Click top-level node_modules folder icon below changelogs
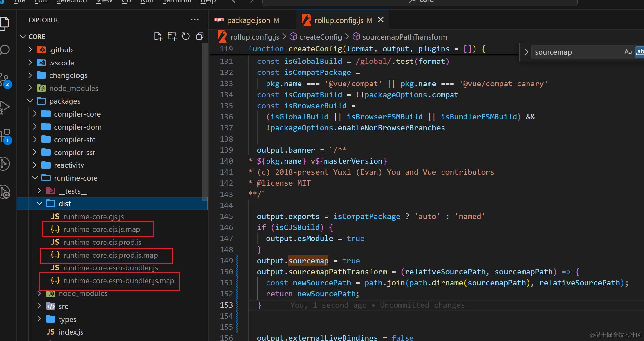This screenshot has height=341, width=644. (x=41, y=88)
